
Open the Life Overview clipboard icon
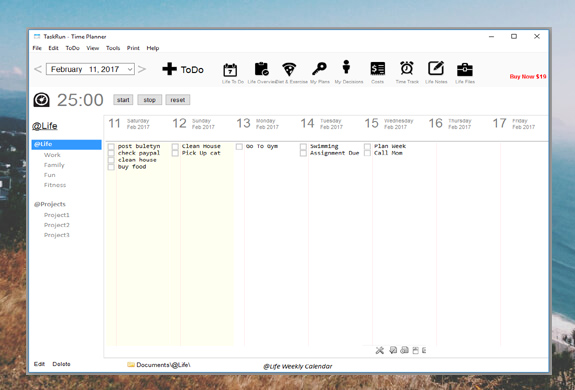[x=261, y=69]
